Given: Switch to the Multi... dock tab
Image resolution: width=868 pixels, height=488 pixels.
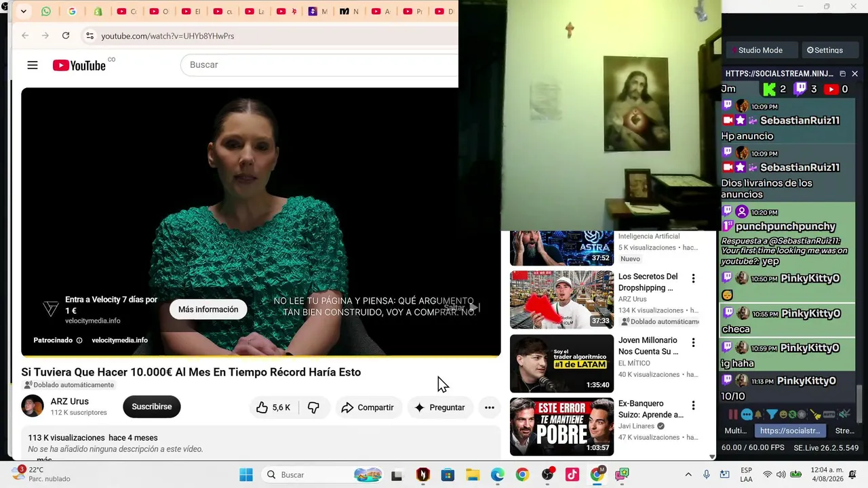Looking at the screenshot, I should (736, 431).
